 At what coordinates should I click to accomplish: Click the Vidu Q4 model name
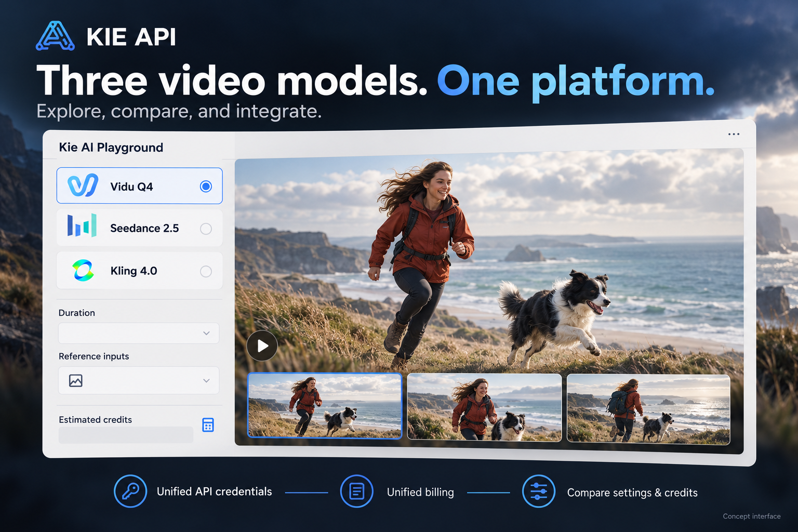131,187
